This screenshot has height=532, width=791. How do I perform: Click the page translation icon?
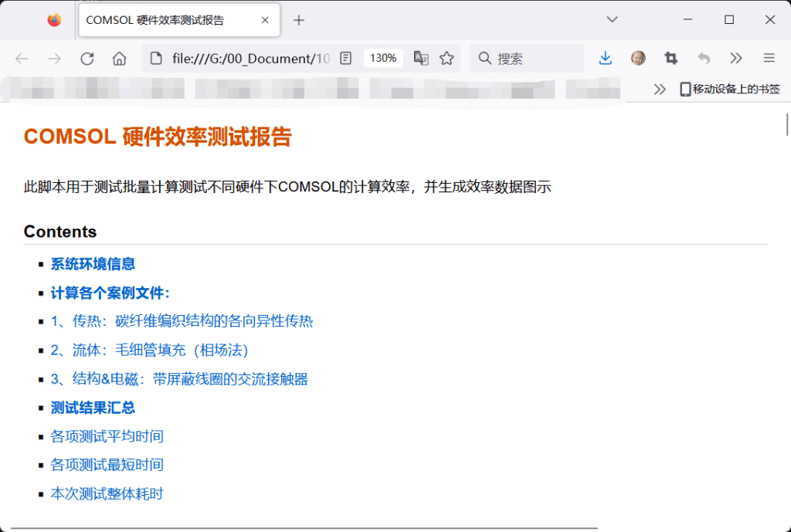tap(421, 58)
